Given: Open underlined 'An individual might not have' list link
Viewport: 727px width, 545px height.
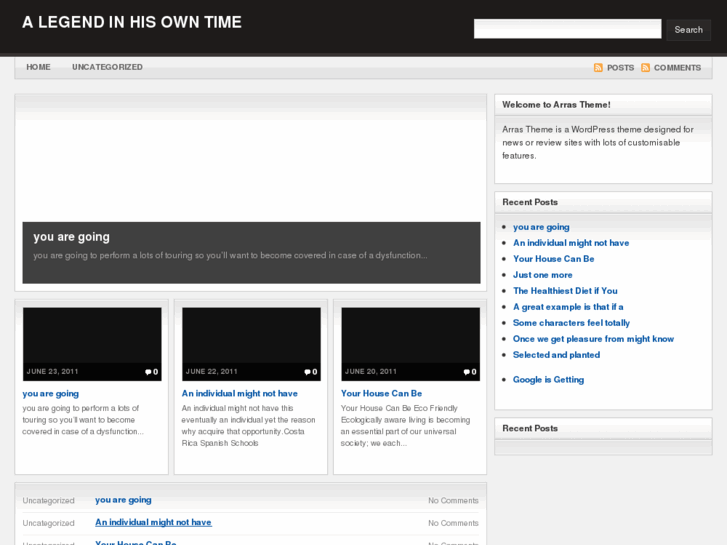Looking at the screenshot, I should (153, 522).
